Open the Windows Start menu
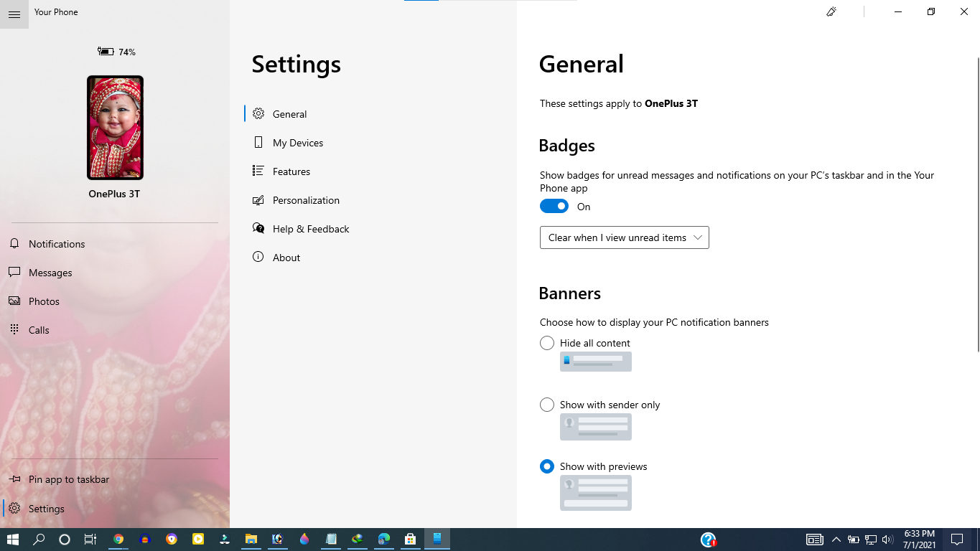Screen dimensions: 980x551 [x=13, y=540]
